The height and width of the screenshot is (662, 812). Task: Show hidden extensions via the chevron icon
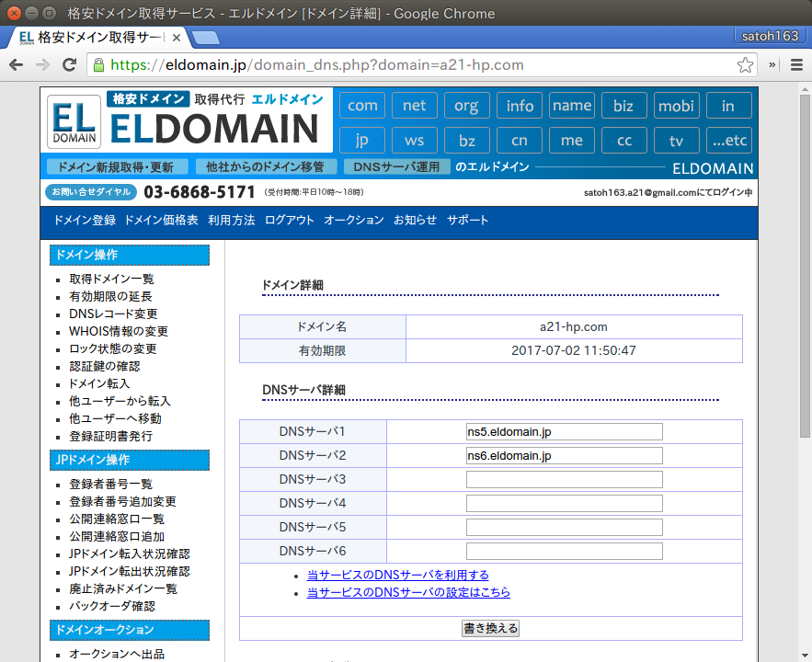point(772,64)
